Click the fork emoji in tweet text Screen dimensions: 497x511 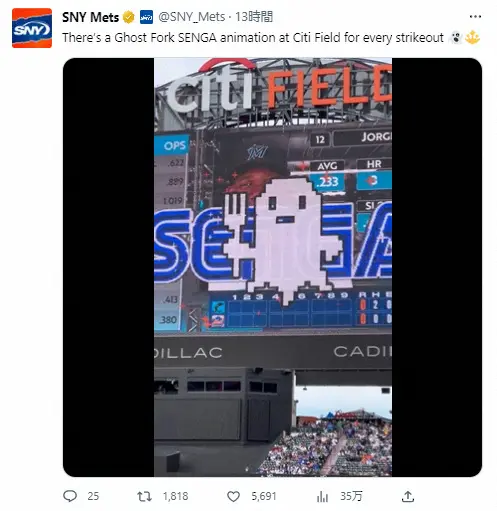pyautogui.click(x=473, y=37)
